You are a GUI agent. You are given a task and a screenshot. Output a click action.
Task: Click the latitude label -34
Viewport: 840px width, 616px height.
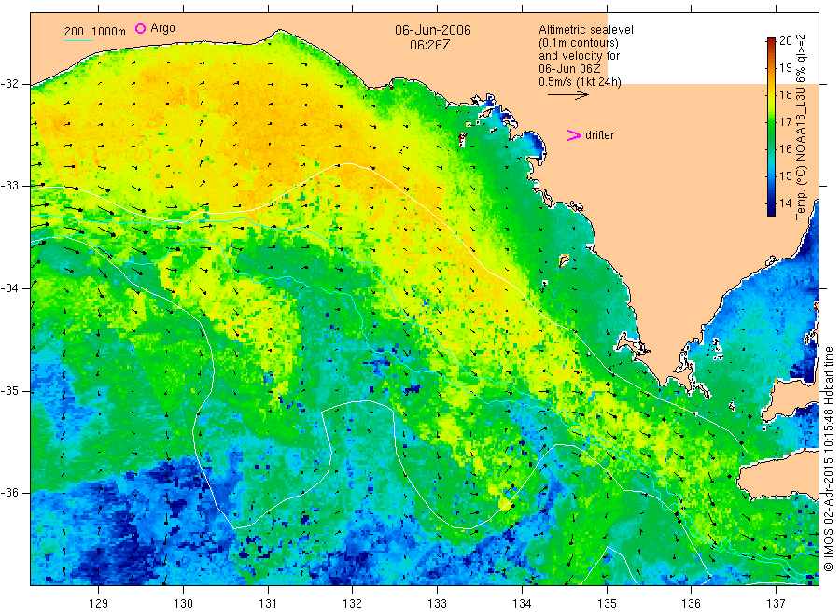point(9,288)
